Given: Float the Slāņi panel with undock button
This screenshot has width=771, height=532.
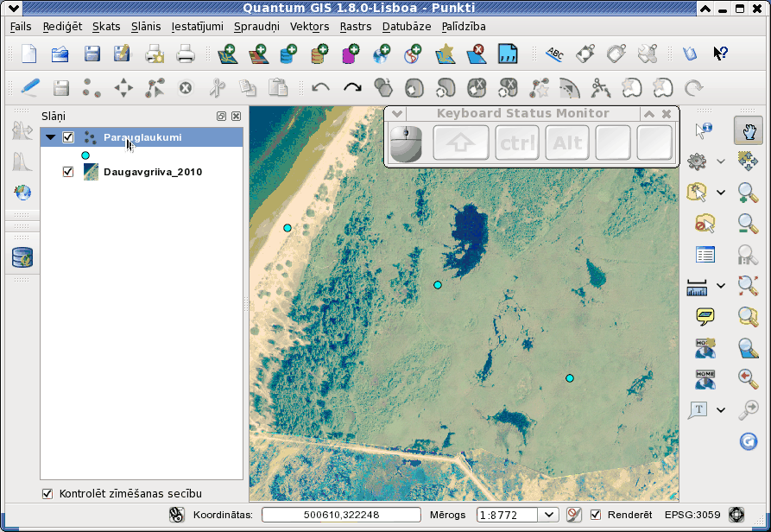Looking at the screenshot, I should click(x=221, y=116).
